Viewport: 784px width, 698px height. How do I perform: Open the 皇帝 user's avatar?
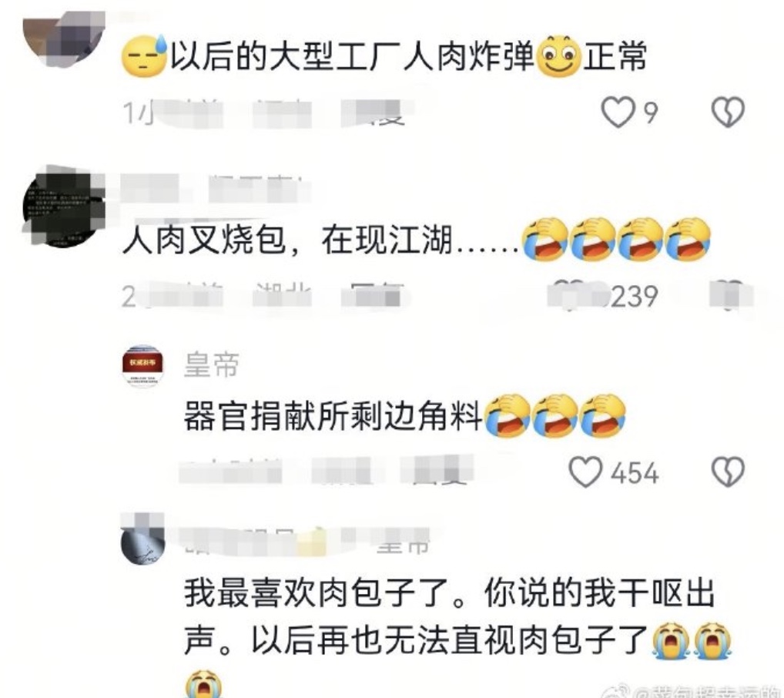coord(143,366)
